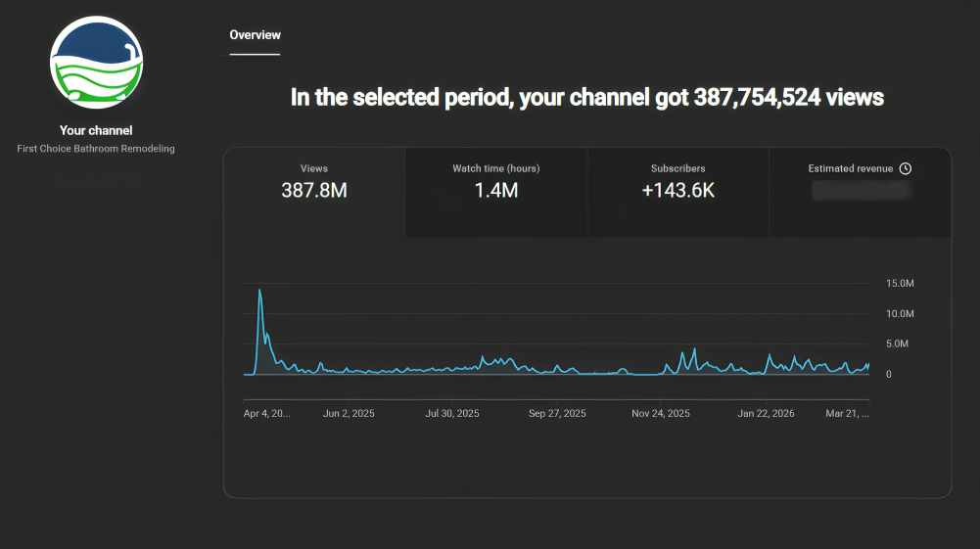
Task: Click the "Your channel" label
Action: (96, 130)
